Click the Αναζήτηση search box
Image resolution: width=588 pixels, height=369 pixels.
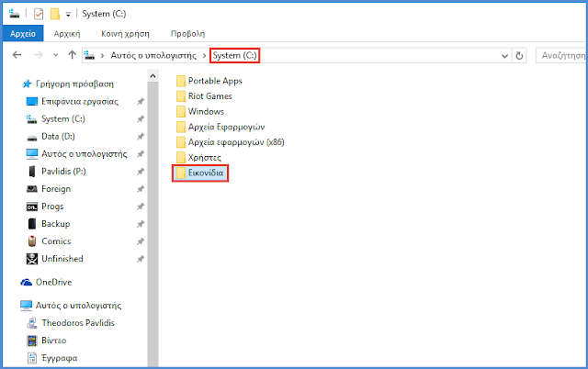[x=560, y=56]
